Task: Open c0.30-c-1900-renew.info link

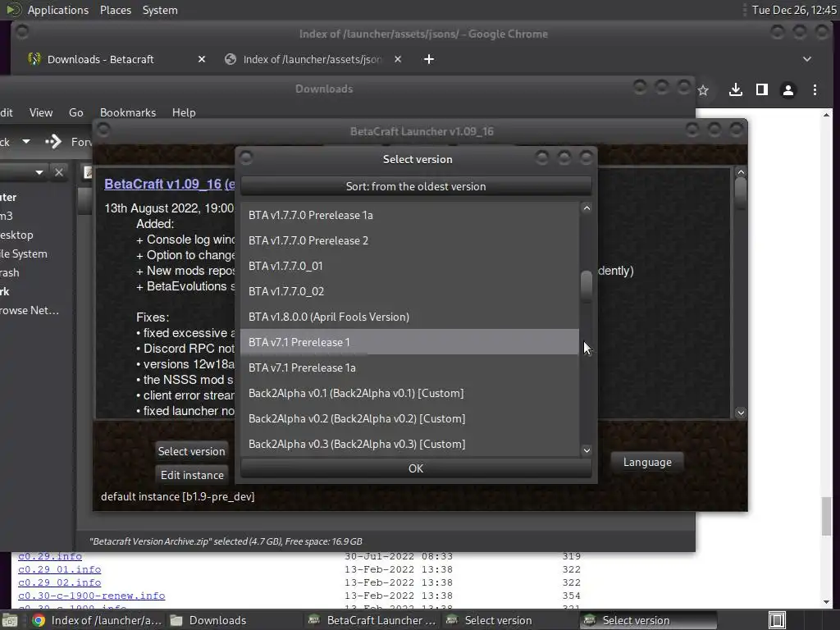Action: [x=92, y=596]
